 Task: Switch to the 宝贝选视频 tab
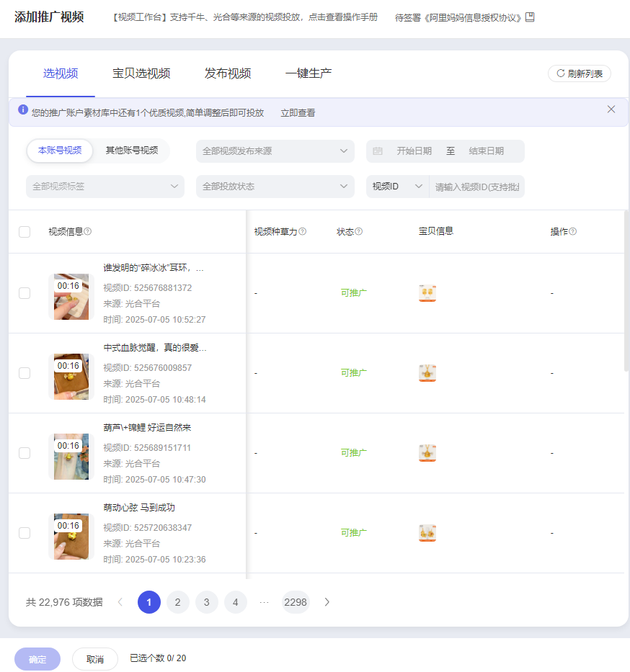(141, 73)
